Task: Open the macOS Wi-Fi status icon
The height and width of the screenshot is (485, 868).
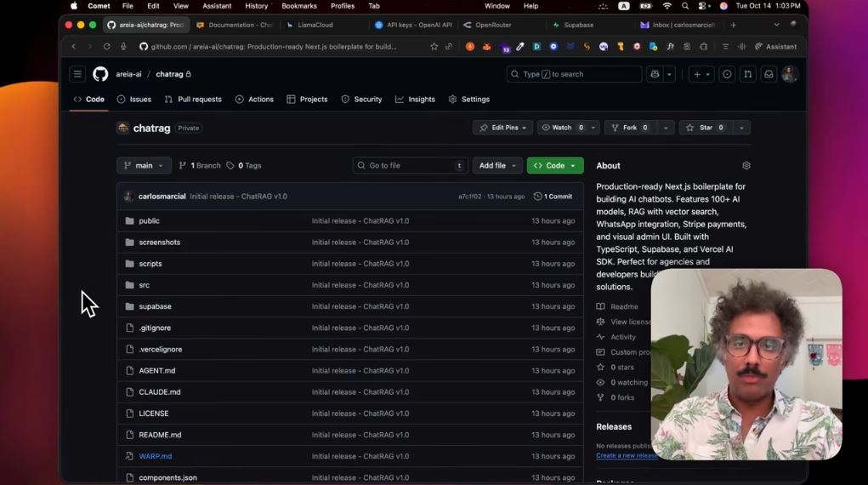Action: (x=667, y=6)
